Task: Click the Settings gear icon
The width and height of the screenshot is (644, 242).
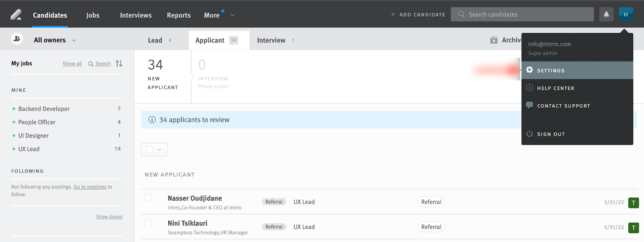Action: pyautogui.click(x=530, y=70)
